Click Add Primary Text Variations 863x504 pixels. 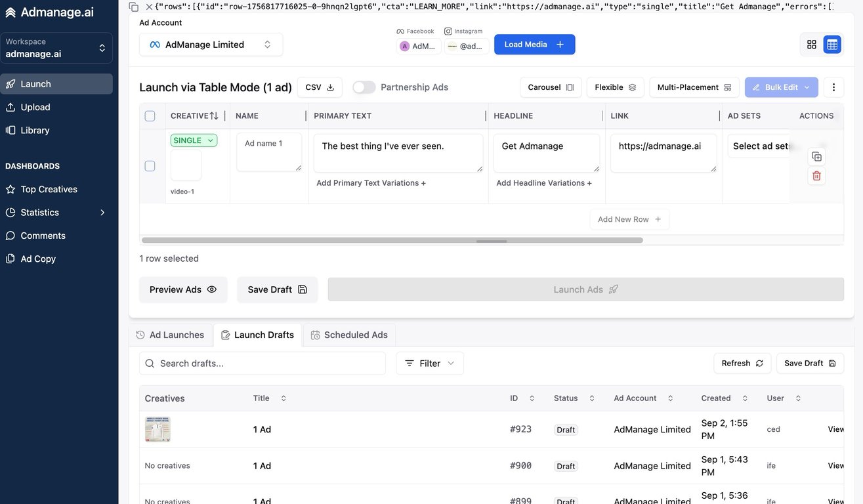[x=371, y=183]
